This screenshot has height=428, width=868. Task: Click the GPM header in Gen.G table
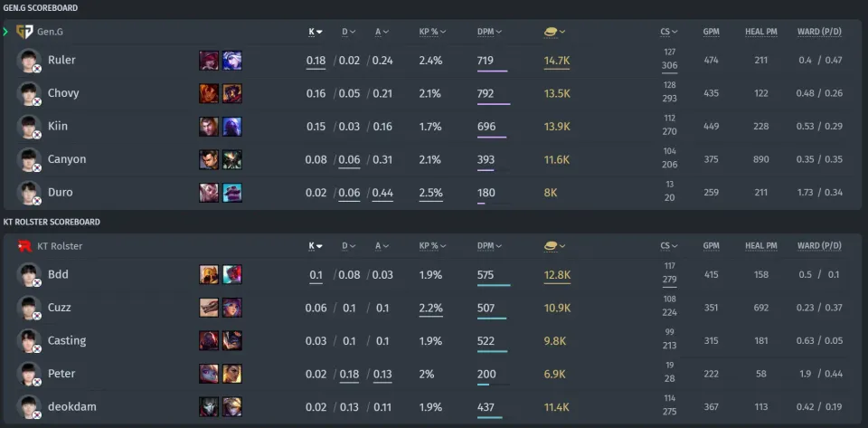[711, 32]
